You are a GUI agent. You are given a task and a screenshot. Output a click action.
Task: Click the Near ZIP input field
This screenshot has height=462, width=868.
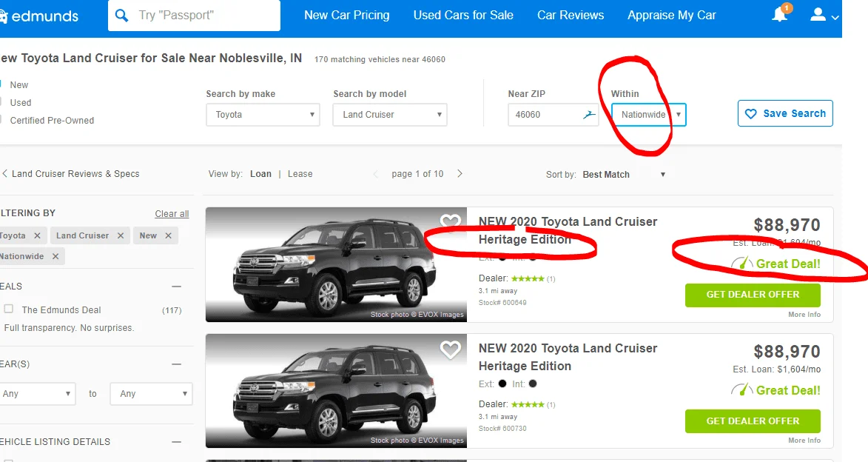click(x=545, y=115)
